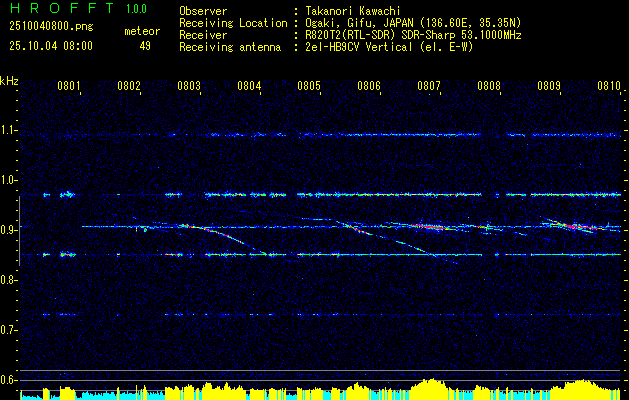The image size is (629, 400).
Task: Click the 0804 time marker
Action: (x=249, y=86)
